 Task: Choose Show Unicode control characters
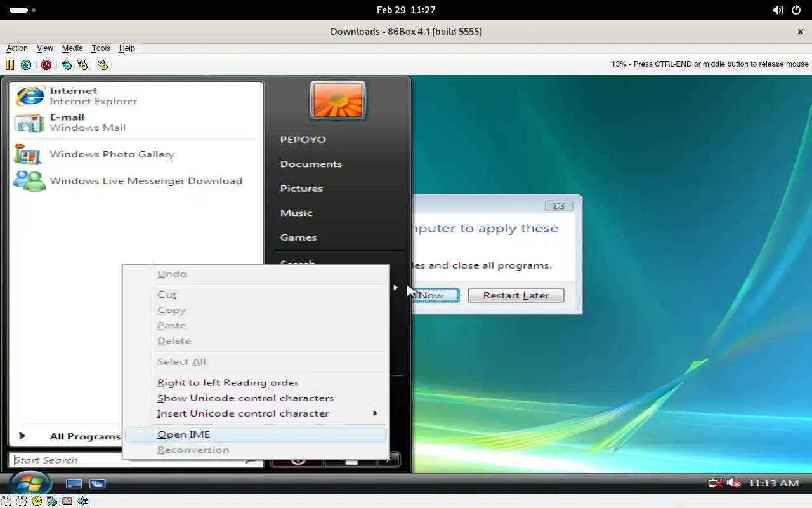(x=256, y=398)
